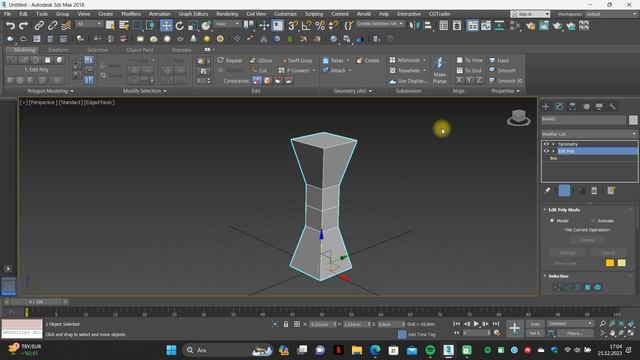Click the Smooth 30 button
Viewport: 640px width, 360px height.
(506, 81)
